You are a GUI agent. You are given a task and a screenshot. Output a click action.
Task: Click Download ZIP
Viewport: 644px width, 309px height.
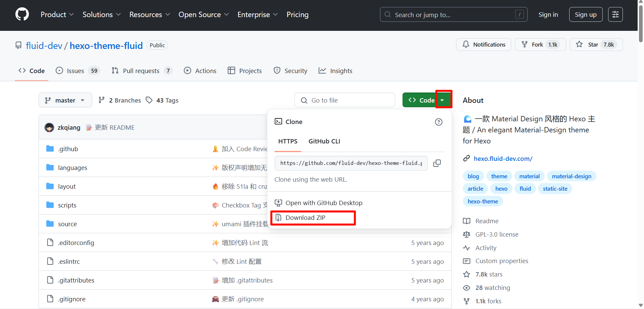point(305,218)
